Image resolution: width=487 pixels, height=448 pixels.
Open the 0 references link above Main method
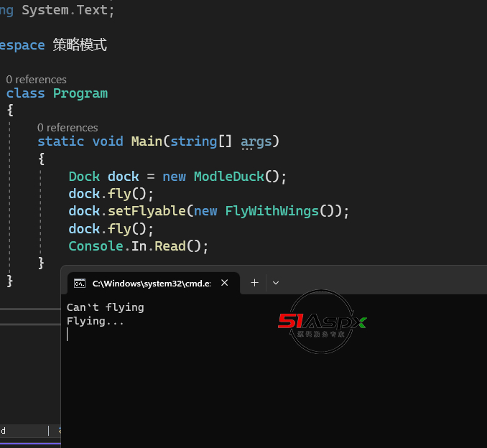[x=68, y=127]
